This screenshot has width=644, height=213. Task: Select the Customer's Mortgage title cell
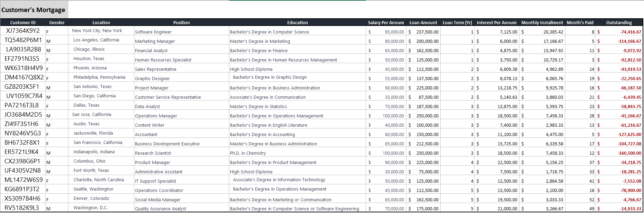point(33,10)
